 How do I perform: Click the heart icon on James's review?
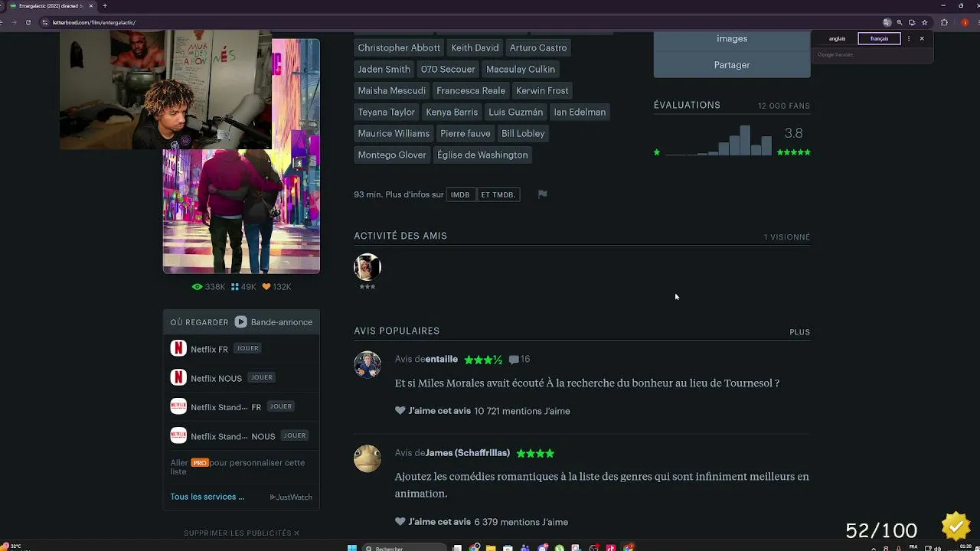point(400,522)
